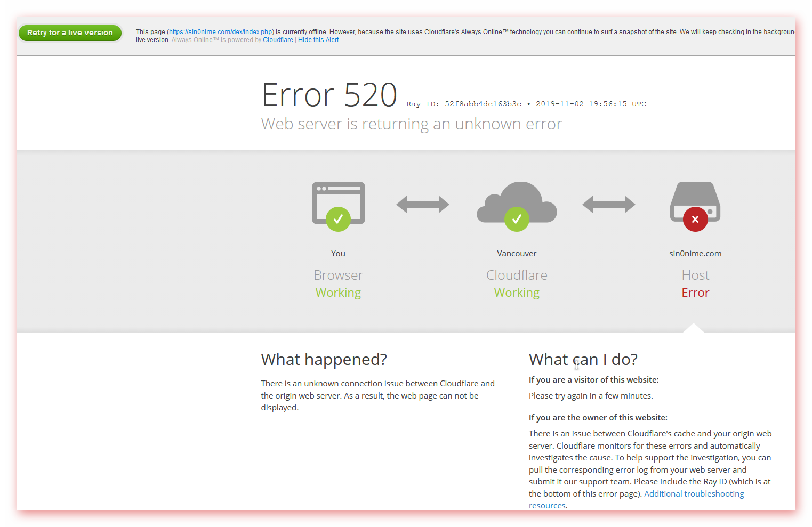
Task: Click the arrow between Cloudflare and host
Action: tap(609, 204)
